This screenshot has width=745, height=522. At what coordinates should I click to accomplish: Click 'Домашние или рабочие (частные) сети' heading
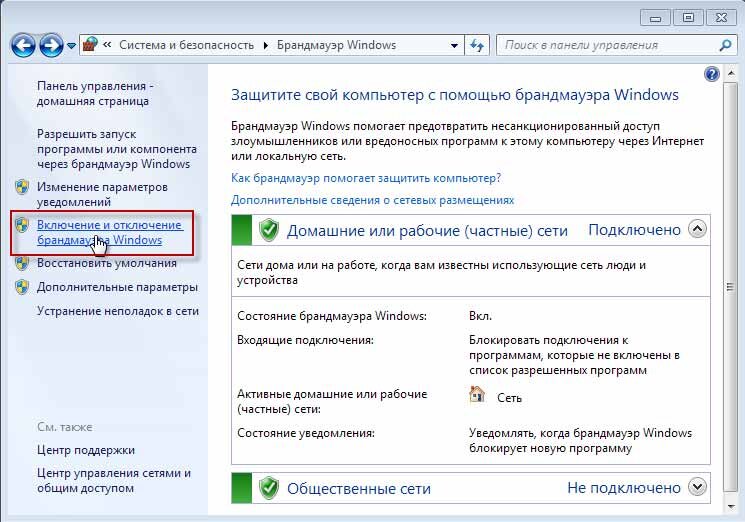click(427, 231)
